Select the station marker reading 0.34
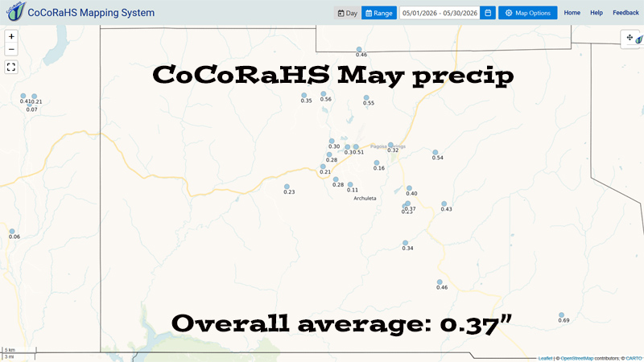Image resolution: width=644 pixels, height=362 pixels. [405, 243]
